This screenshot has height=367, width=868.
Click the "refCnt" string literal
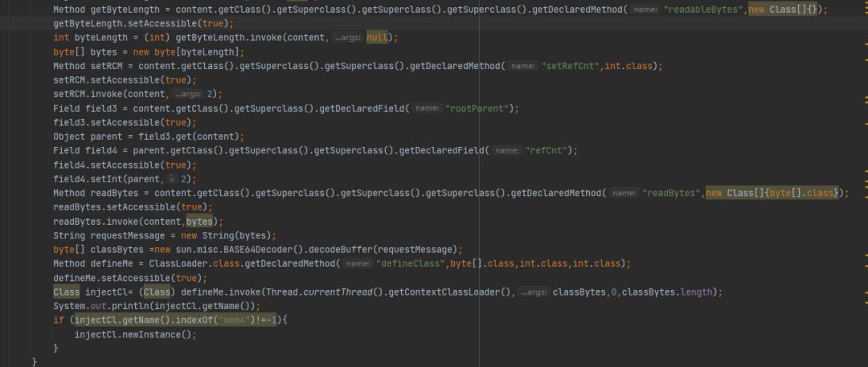coord(547,150)
